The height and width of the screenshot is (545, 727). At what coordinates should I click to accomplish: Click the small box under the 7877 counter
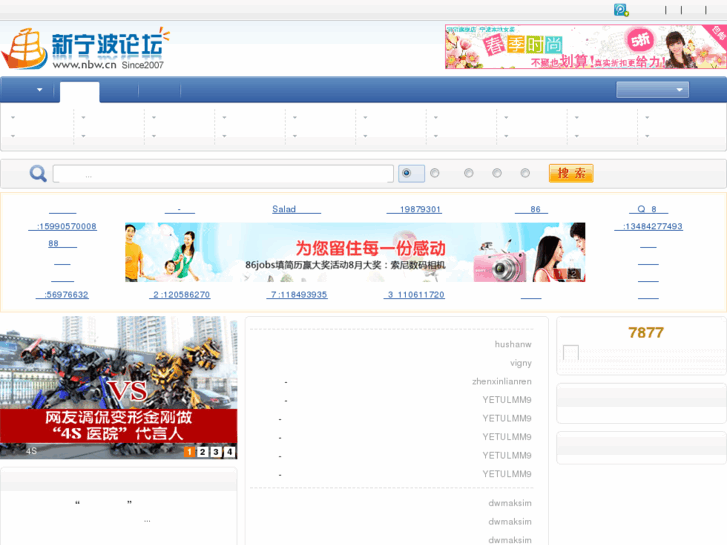tap(571, 353)
